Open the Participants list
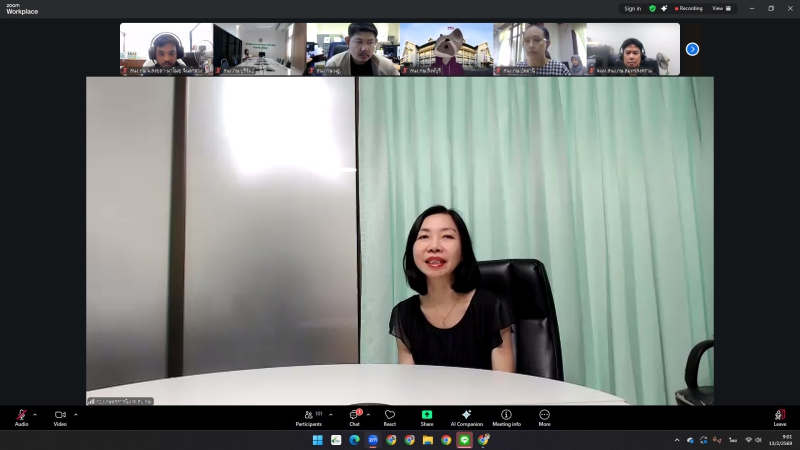800x450 pixels. pos(309,416)
